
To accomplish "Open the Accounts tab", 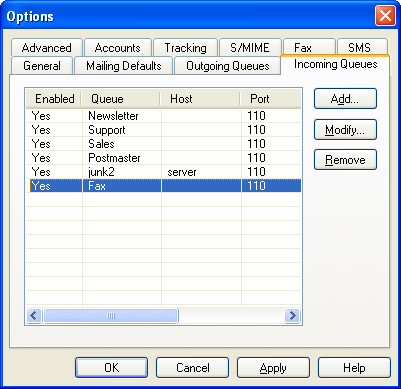I will pyautogui.click(x=118, y=48).
